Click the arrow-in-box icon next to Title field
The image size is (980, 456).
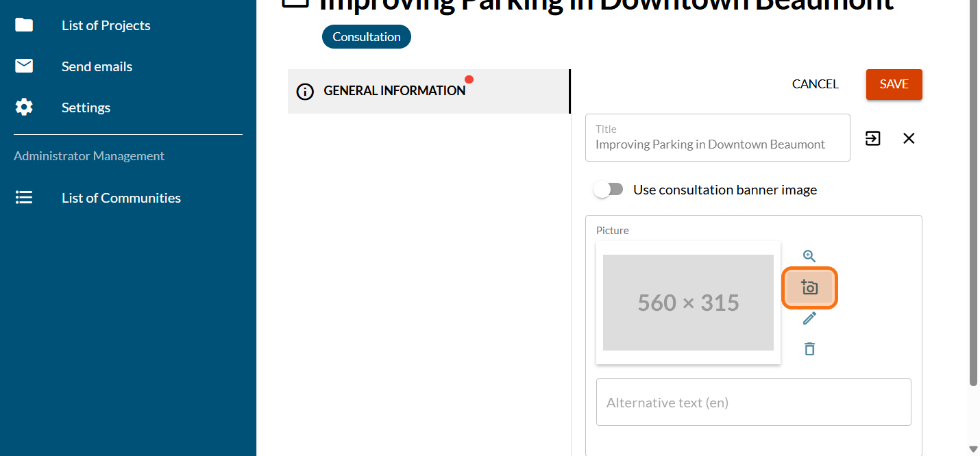coord(872,138)
